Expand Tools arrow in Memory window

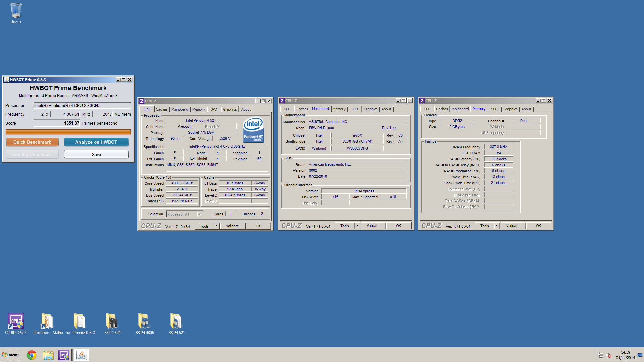click(497, 226)
